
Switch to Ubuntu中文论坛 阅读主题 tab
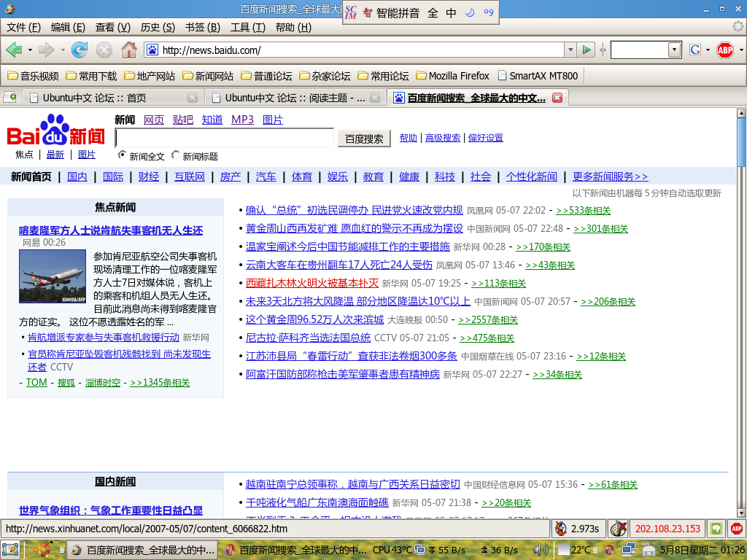[x=295, y=98]
